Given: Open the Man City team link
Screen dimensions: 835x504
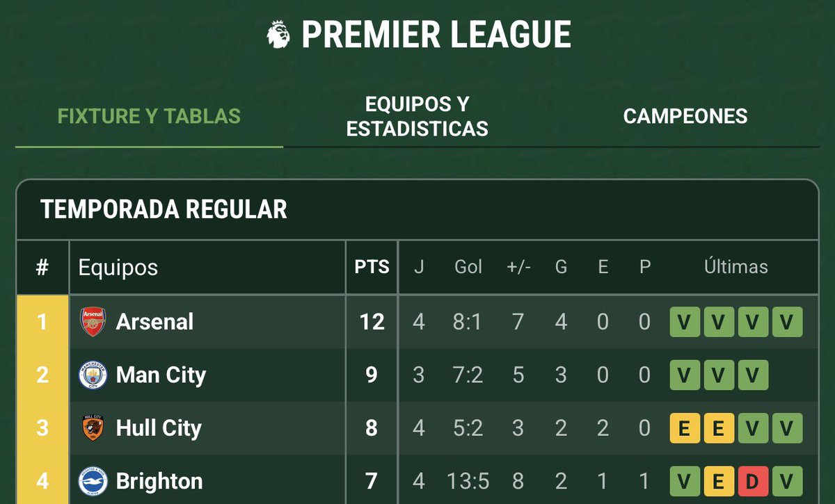Looking at the screenshot, I should [161, 375].
